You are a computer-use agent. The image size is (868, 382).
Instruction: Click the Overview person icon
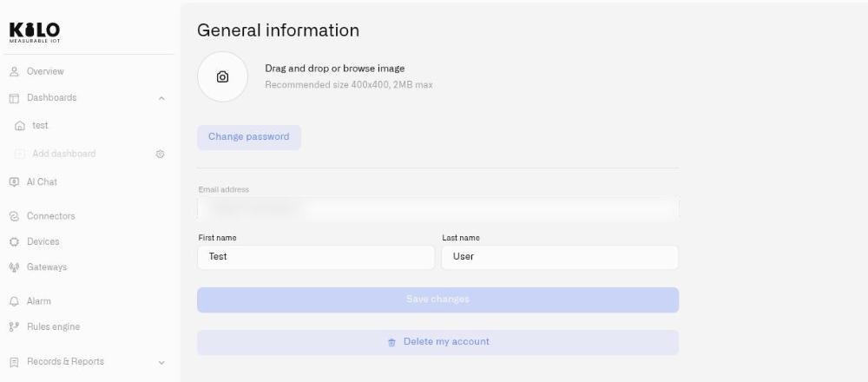(x=15, y=71)
